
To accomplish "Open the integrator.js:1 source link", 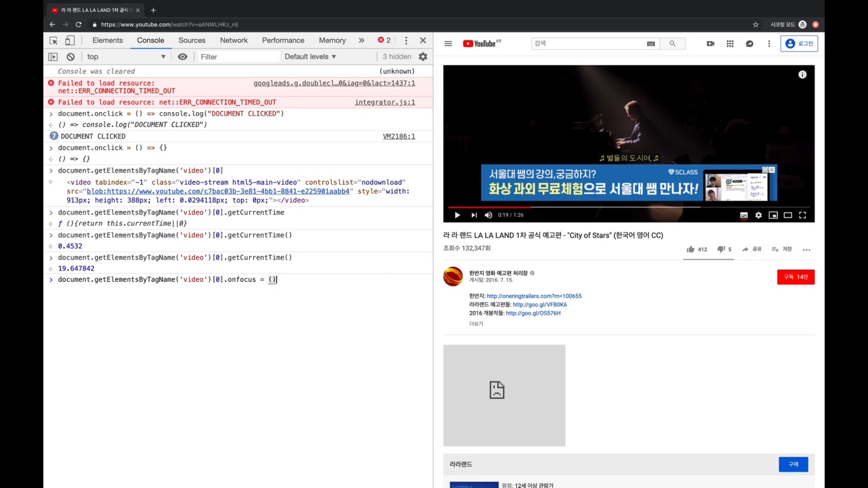I will coord(385,102).
